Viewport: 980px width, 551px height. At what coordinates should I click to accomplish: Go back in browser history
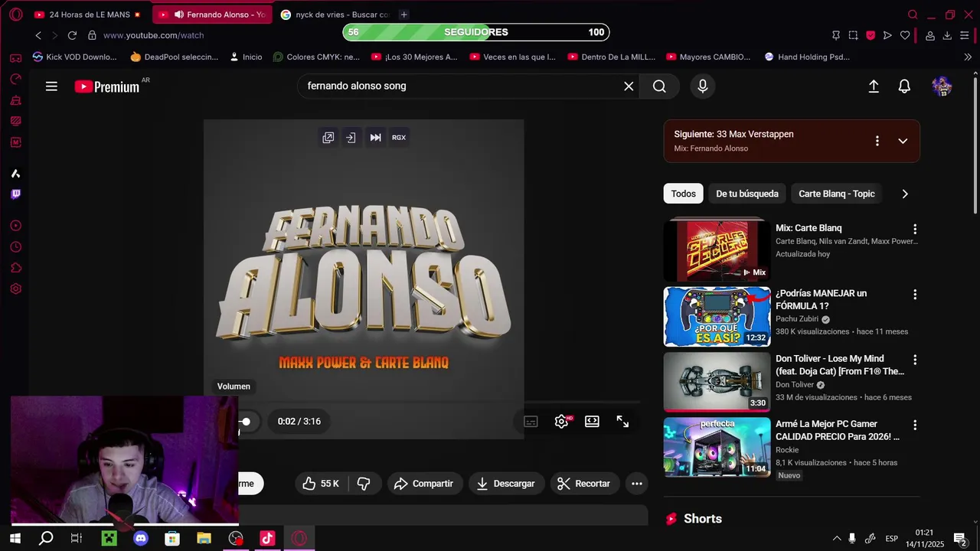coord(38,35)
